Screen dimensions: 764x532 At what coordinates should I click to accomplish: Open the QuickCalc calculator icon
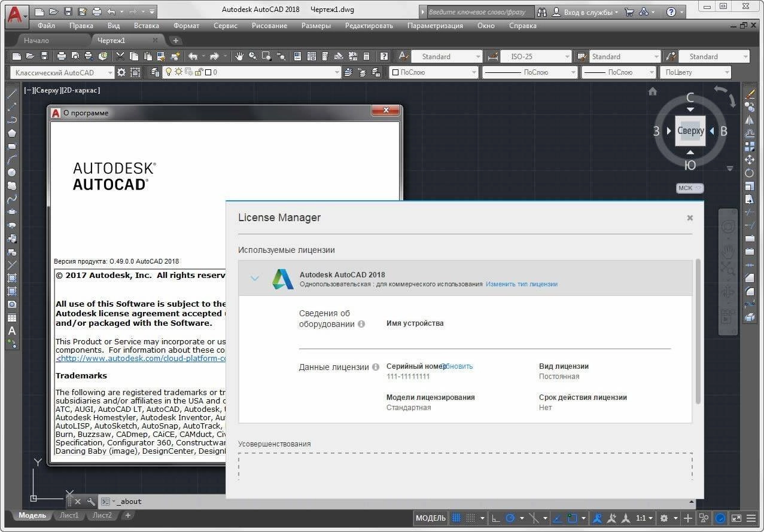coord(367,56)
